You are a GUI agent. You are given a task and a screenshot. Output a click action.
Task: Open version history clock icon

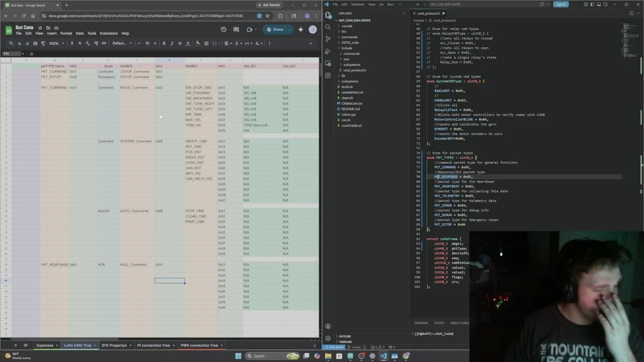click(223, 30)
